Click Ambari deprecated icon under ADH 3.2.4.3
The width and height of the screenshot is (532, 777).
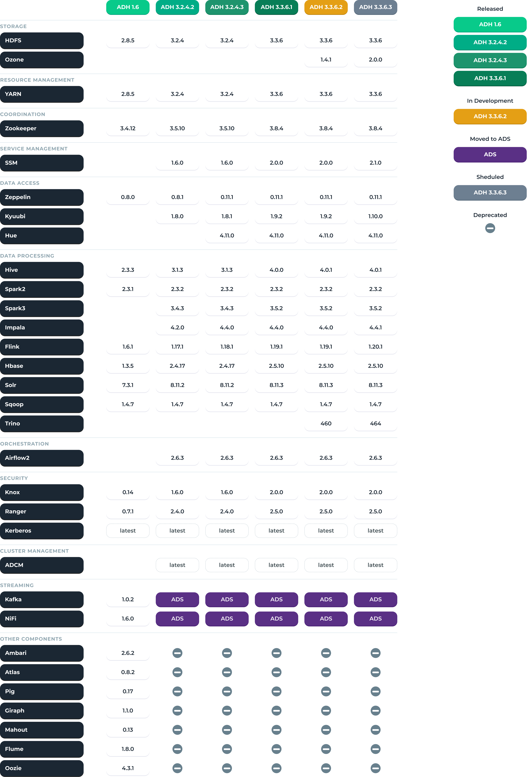coord(227,653)
